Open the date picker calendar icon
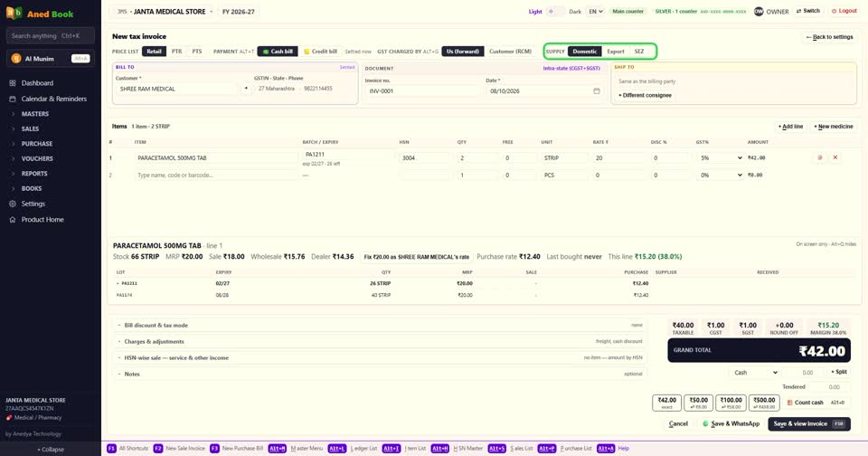This screenshot has height=456, width=868. pos(596,90)
